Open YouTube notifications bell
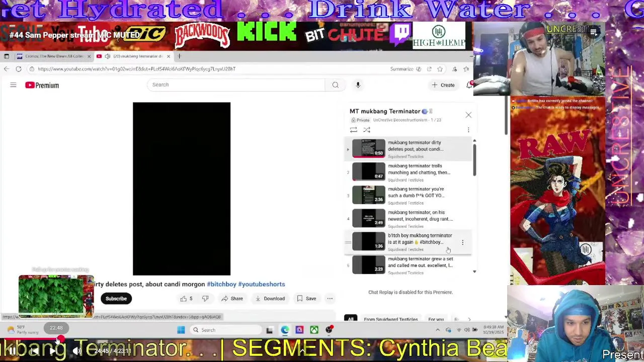 [x=469, y=85]
